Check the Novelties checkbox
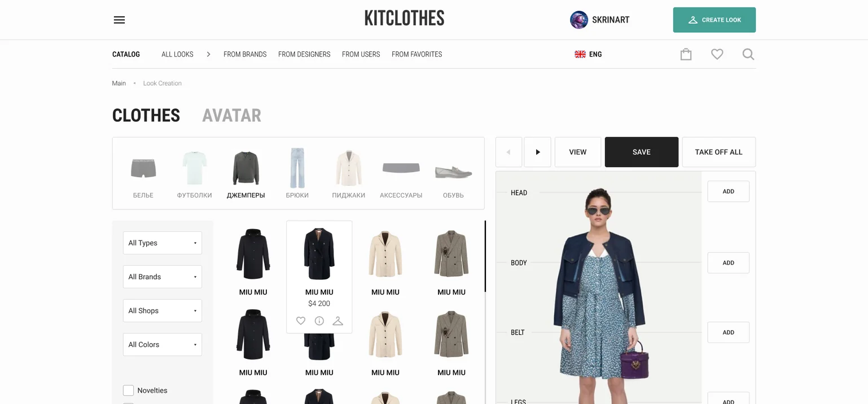The height and width of the screenshot is (404, 868). click(x=128, y=390)
